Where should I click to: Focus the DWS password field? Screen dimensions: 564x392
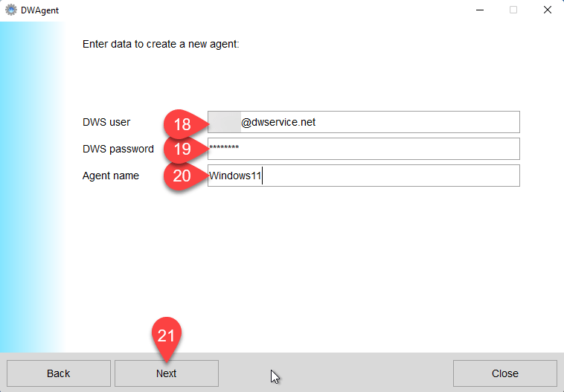364,149
